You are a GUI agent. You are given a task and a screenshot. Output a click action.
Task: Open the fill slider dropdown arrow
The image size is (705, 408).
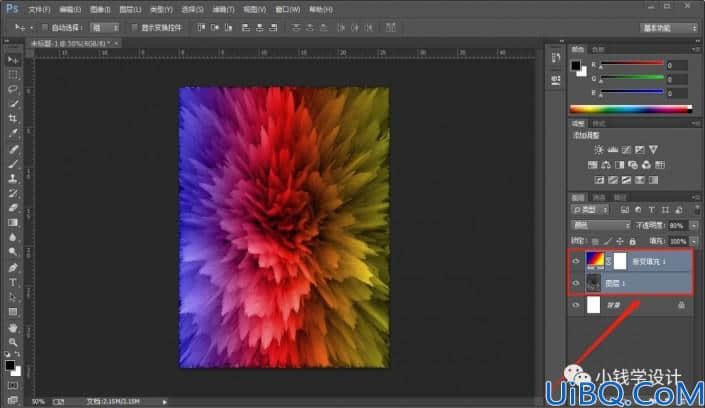694,242
